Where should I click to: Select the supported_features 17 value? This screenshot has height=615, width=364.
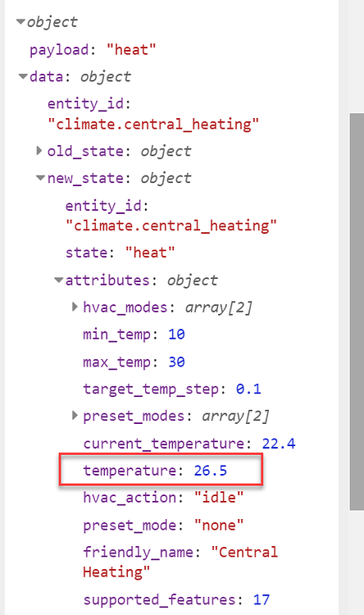pos(262,599)
